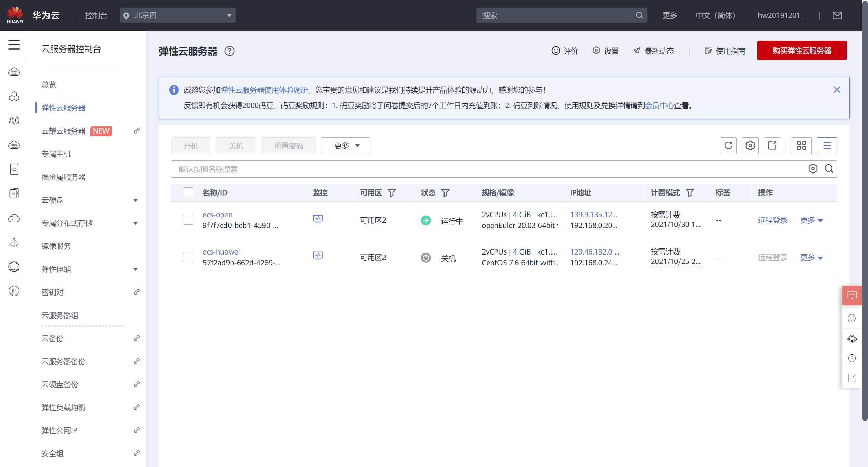Open the globe WWW sidebar icon
868x467 pixels.
pyautogui.click(x=14, y=267)
